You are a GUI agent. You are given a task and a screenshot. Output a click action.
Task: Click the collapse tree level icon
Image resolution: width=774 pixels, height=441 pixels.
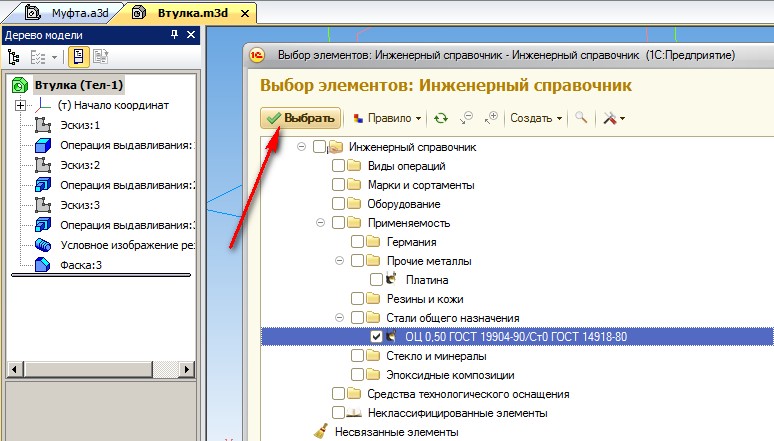click(x=466, y=118)
